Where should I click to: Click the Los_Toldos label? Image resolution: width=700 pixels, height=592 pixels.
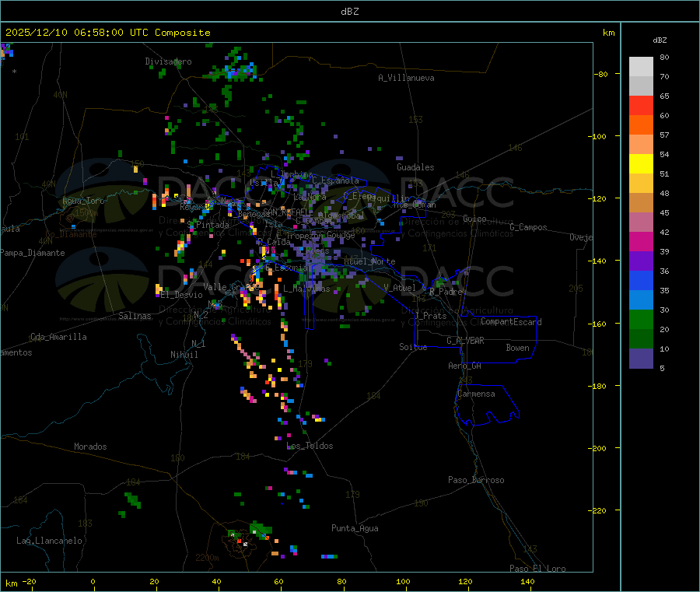310,446
